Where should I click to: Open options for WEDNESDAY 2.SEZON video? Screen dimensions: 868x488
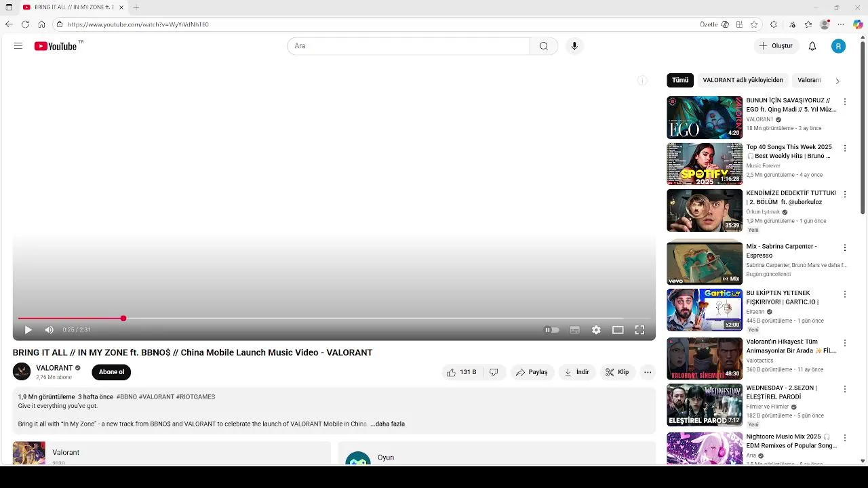point(845,389)
